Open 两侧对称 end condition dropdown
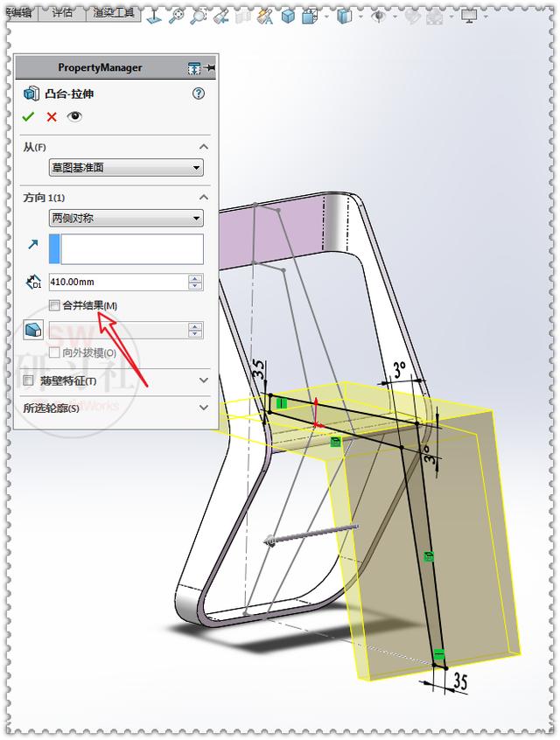 point(126,218)
